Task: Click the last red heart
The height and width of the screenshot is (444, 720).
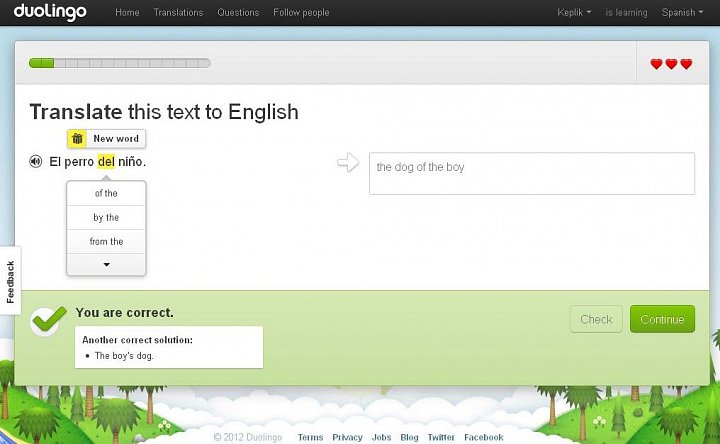Action: 686,64
